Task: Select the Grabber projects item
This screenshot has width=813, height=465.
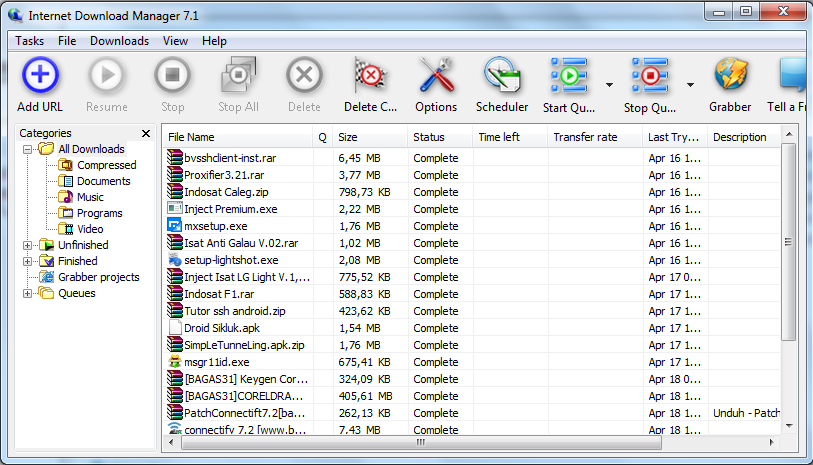Action: click(99, 277)
